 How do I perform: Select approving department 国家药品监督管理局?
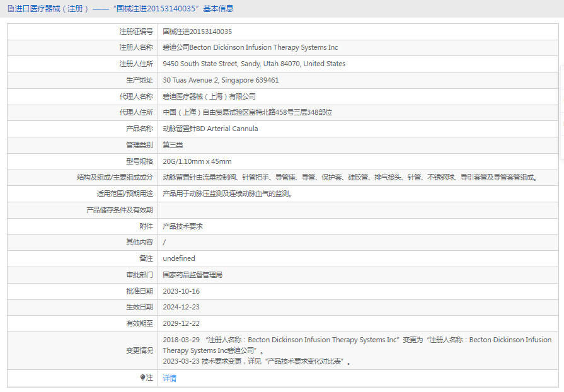pyautogui.click(x=192, y=275)
